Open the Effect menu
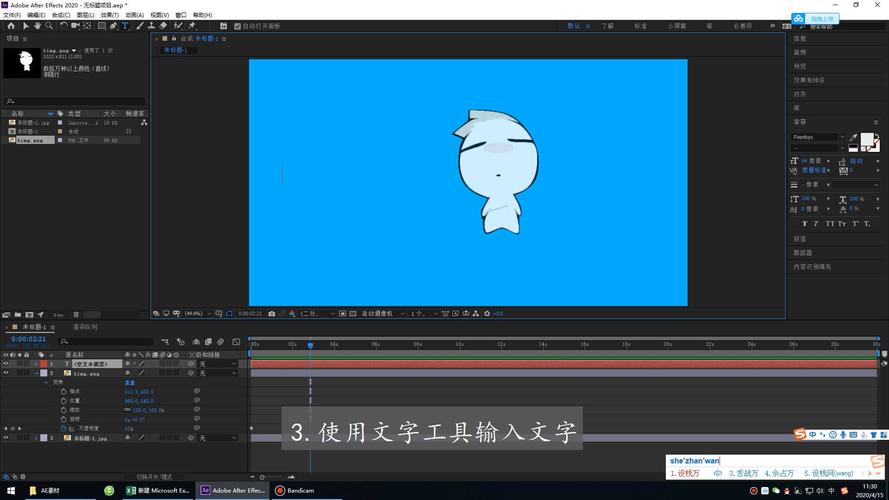Viewport: 889px width, 500px height. [x=109, y=15]
